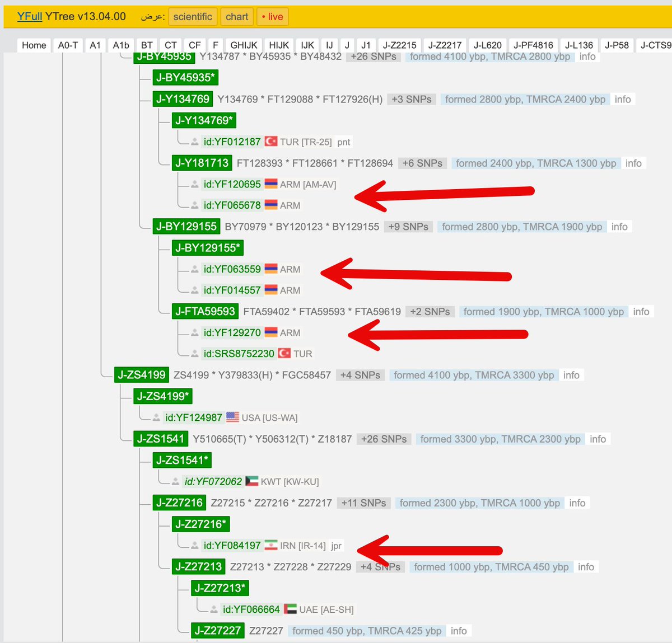Image resolution: width=672 pixels, height=643 pixels.
Task: Open info for J-FTA59593 branch
Action: (x=641, y=312)
